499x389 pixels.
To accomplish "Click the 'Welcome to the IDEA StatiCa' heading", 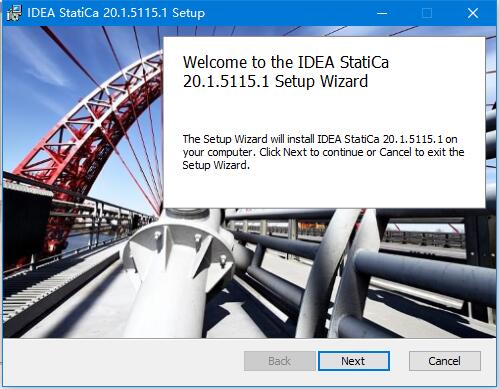I will 286,72.
